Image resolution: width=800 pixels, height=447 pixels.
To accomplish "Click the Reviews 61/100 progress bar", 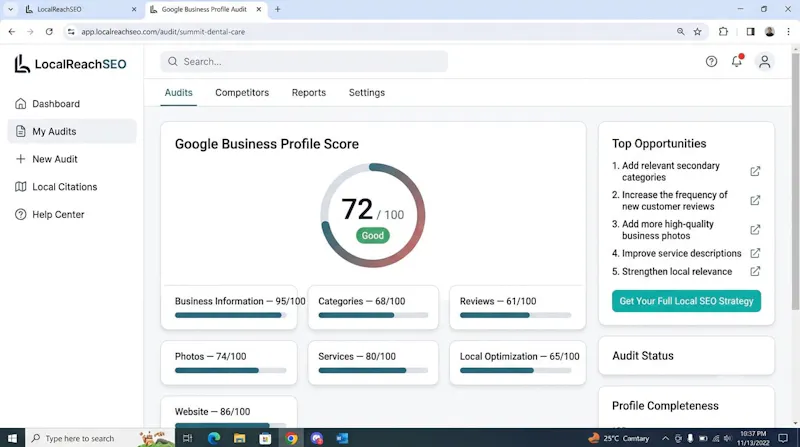I will pyautogui.click(x=515, y=315).
